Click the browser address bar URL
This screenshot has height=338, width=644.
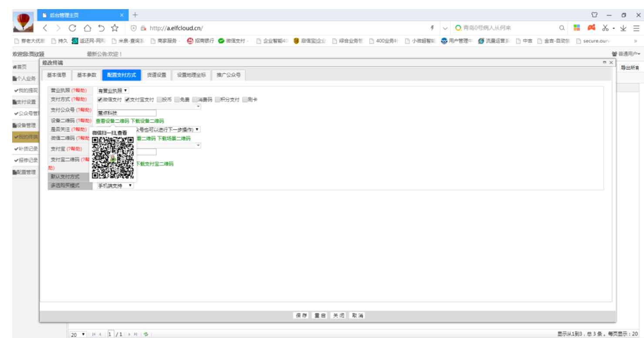coord(176,28)
